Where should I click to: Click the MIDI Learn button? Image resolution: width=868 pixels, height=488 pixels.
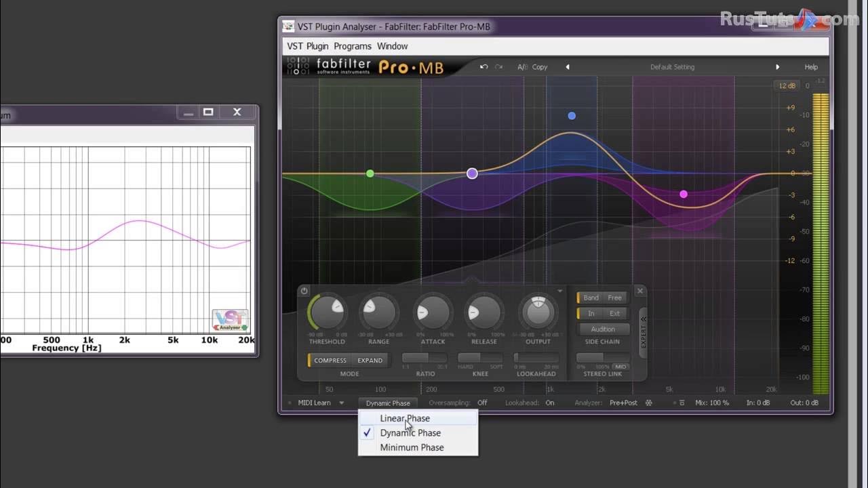315,403
